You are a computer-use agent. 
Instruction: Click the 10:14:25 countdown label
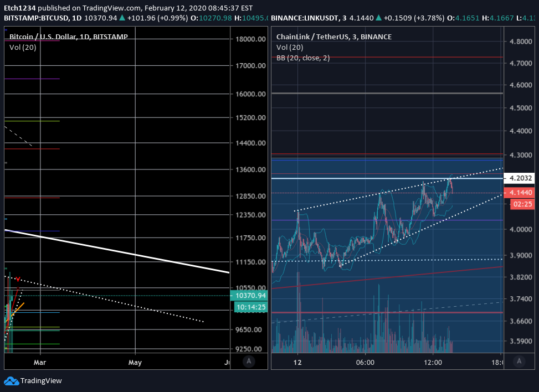coord(251,307)
